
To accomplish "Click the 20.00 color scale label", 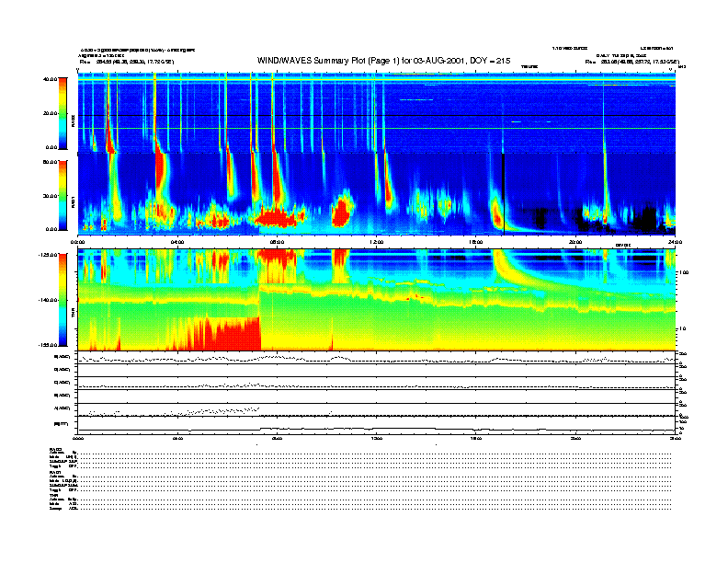I will pos(50,113).
